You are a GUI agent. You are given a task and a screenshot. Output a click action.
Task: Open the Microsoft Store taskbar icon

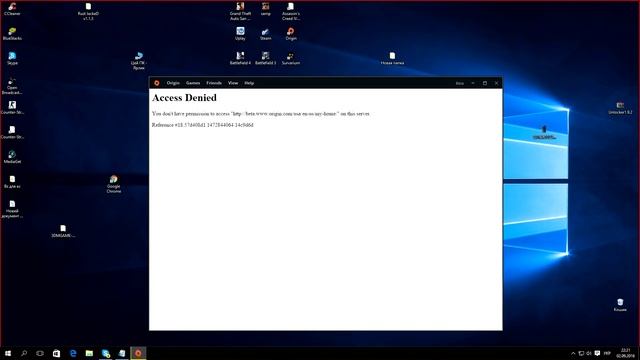[56, 353]
